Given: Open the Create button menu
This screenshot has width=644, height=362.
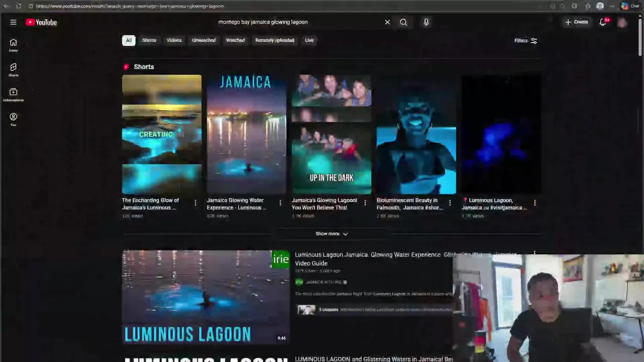Looking at the screenshot, I should (577, 22).
